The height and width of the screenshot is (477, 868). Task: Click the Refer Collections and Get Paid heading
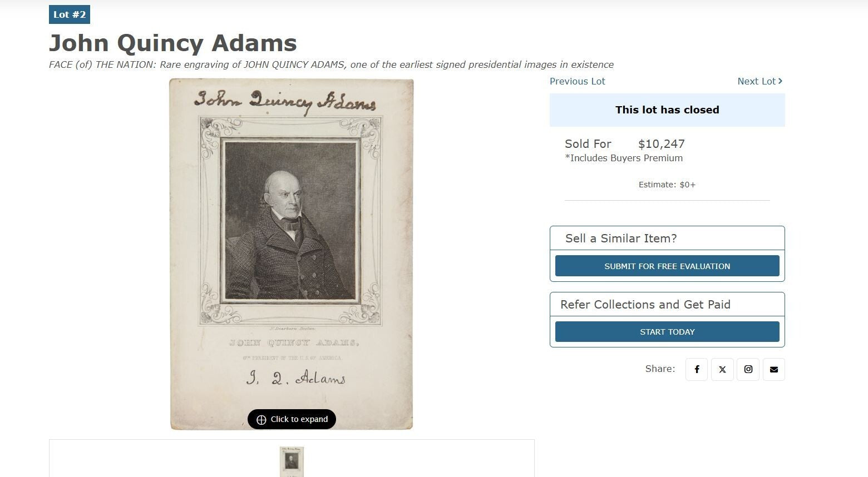(x=645, y=305)
